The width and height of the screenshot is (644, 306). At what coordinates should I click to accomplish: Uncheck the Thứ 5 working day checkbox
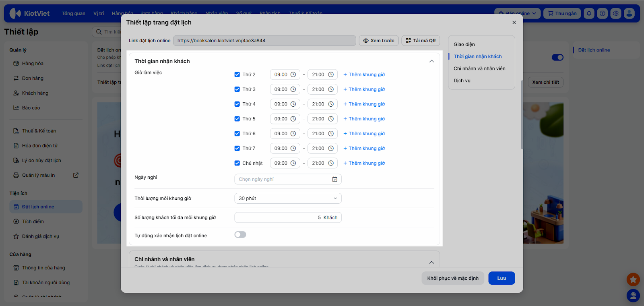237,119
